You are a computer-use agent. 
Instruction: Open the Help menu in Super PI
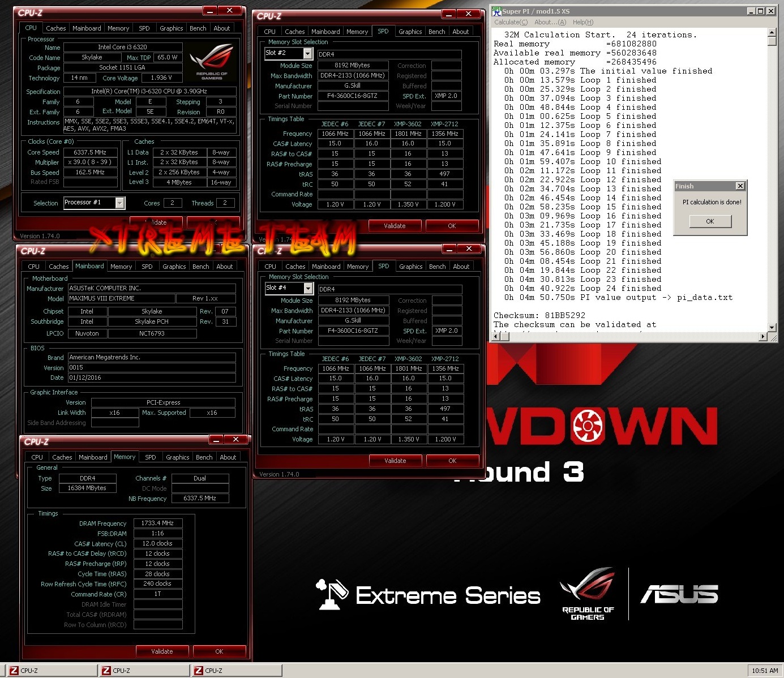[583, 22]
